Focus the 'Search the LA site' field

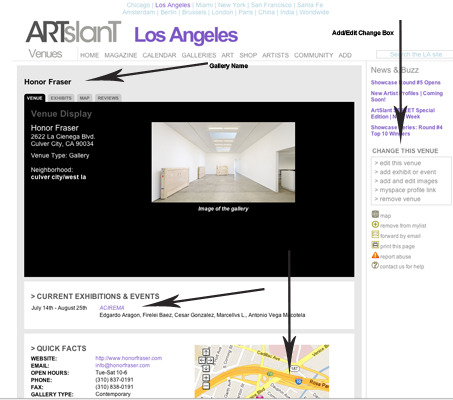pos(415,54)
